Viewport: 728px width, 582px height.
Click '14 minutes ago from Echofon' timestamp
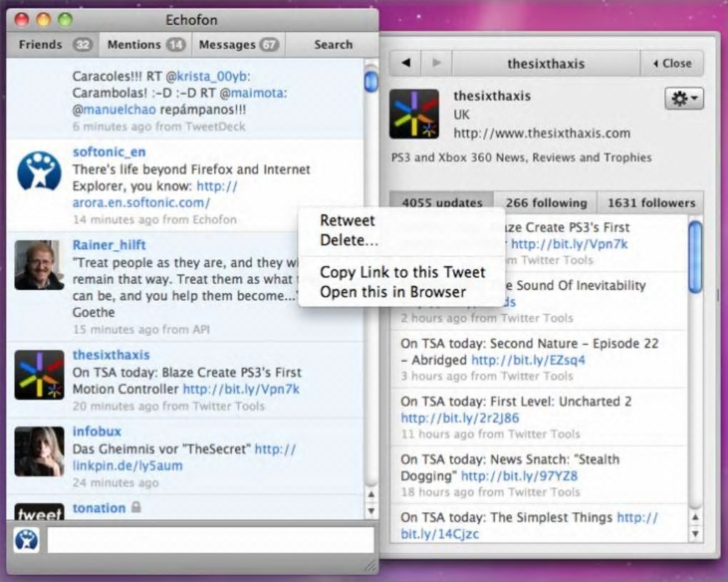point(155,219)
